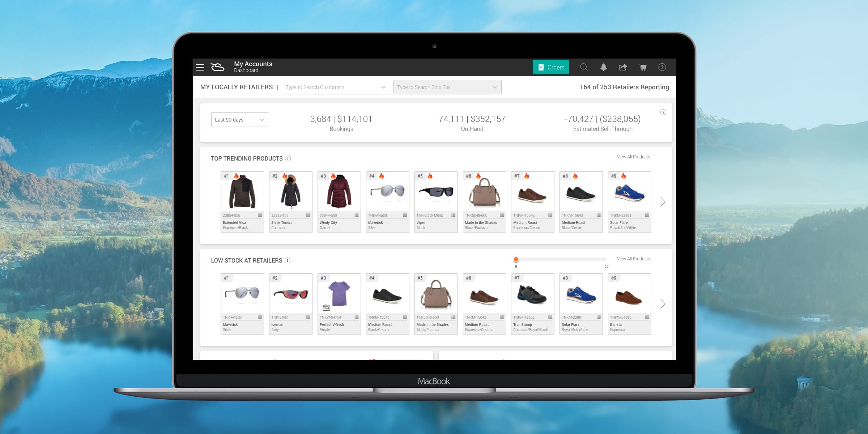Click the search magnifier icon in header
868x434 pixels.
584,67
